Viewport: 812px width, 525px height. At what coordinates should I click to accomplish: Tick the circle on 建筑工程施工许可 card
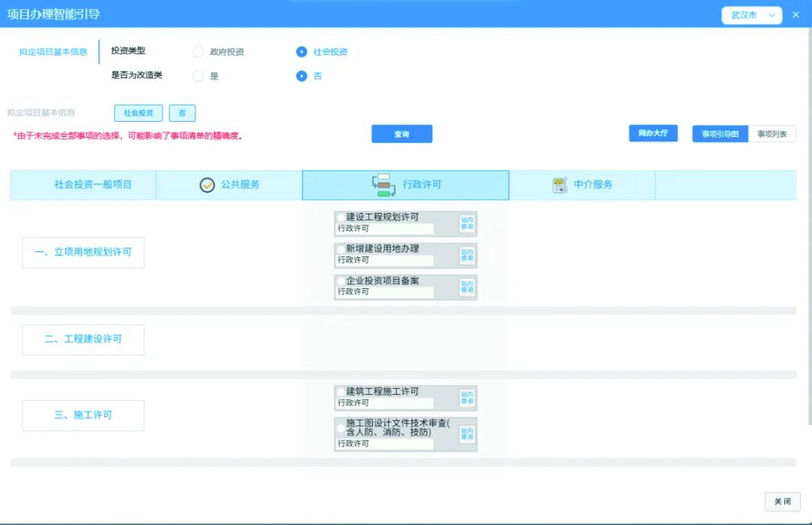[x=341, y=392]
